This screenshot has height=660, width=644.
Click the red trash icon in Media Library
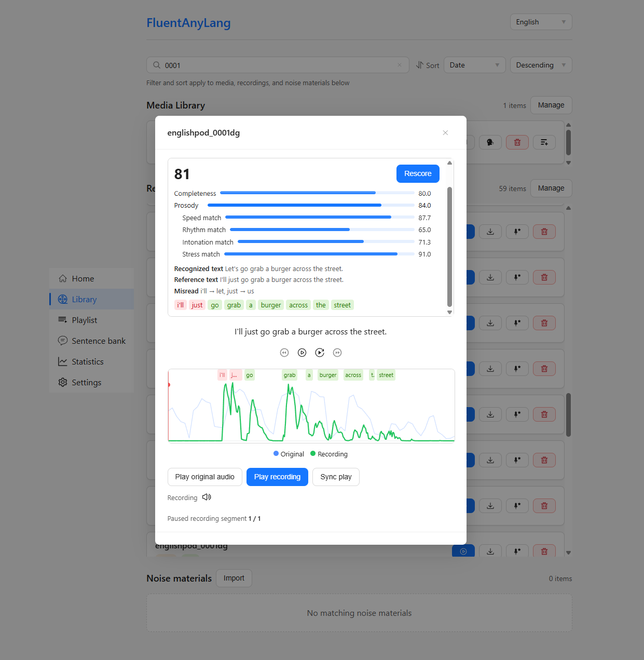[517, 142]
